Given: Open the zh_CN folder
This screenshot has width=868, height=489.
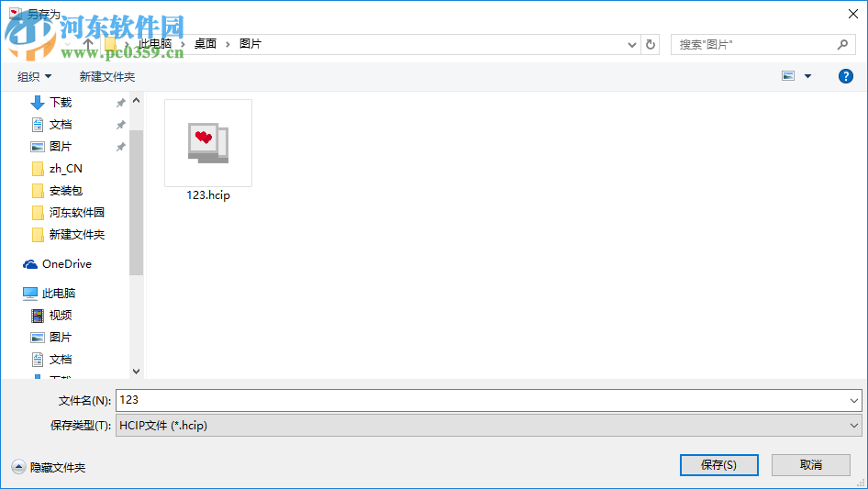Looking at the screenshot, I should 66,169.
